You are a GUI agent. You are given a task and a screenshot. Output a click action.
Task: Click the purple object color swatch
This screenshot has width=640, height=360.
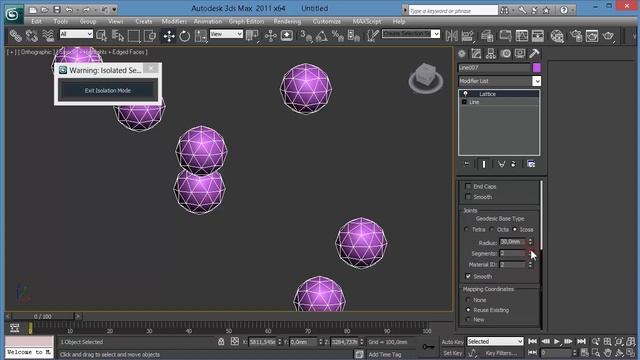(x=537, y=67)
